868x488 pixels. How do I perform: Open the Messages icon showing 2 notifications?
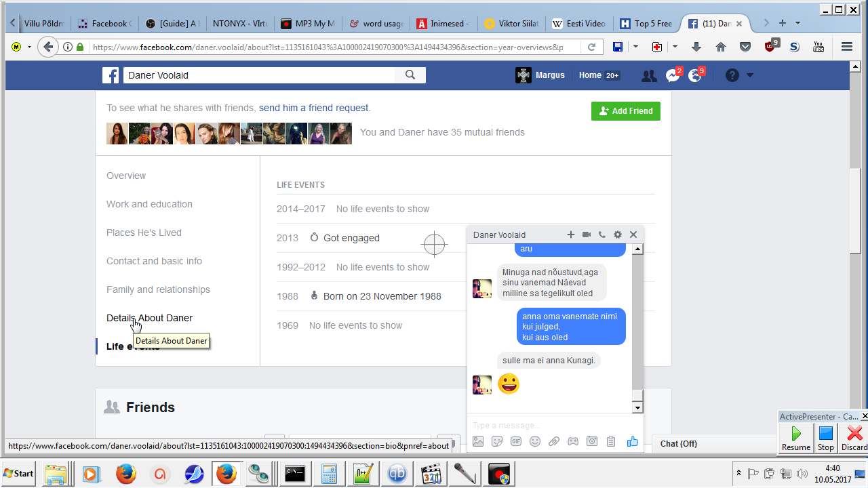pos(673,75)
